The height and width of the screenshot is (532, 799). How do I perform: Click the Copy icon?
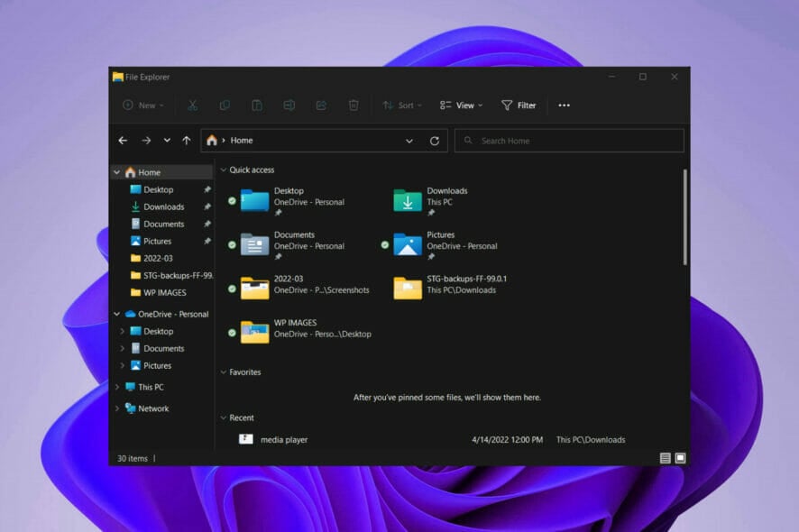pyautogui.click(x=225, y=105)
